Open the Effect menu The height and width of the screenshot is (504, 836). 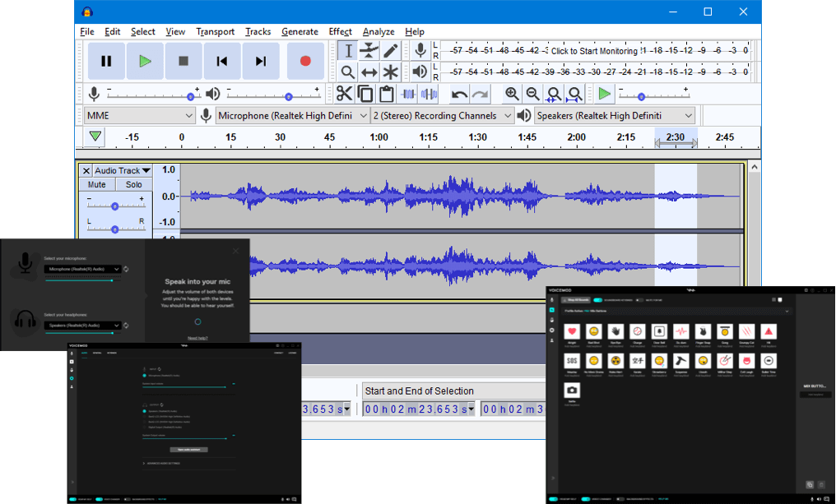coord(340,31)
